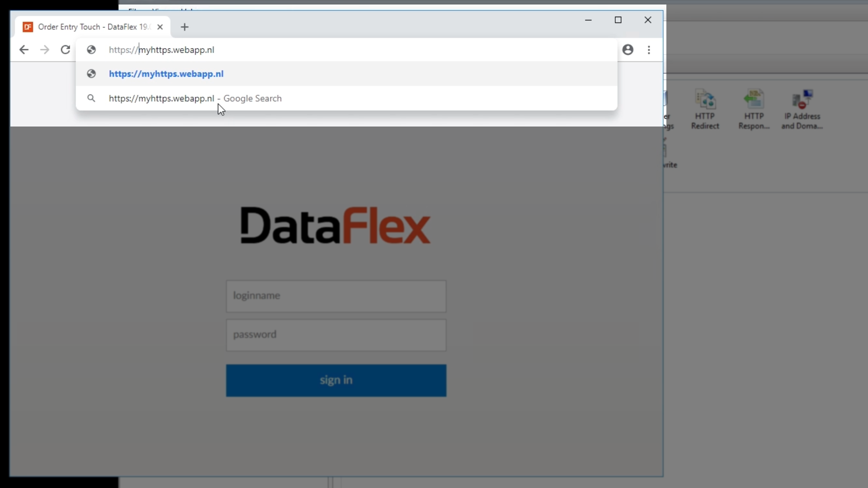This screenshot has height=488, width=868.
Task: Click into the address bar text
Action: click(x=316, y=50)
